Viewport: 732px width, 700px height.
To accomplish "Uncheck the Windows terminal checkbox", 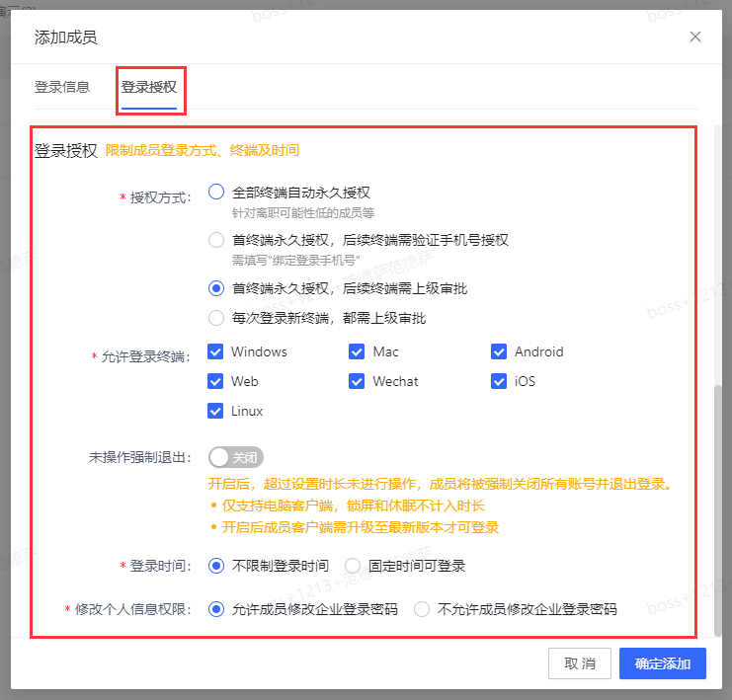I will [x=215, y=351].
